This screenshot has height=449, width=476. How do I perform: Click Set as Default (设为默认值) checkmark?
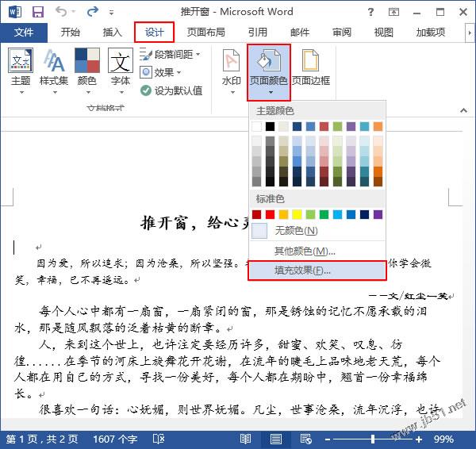[171, 90]
